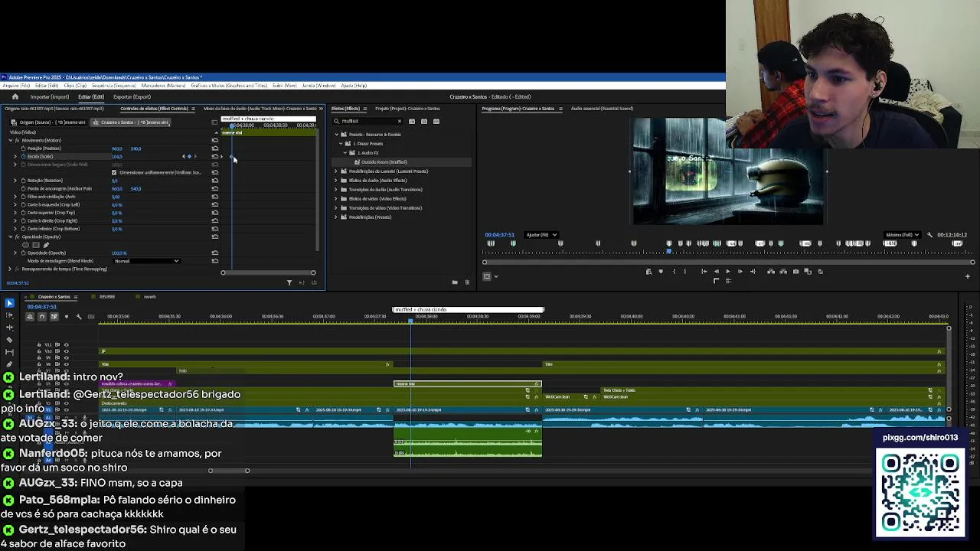
Task: Open the Arquivo (File) menu
Action: [x=16, y=86]
